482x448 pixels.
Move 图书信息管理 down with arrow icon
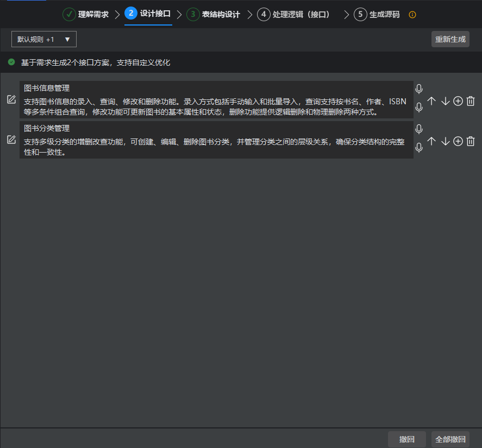click(445, 101)
